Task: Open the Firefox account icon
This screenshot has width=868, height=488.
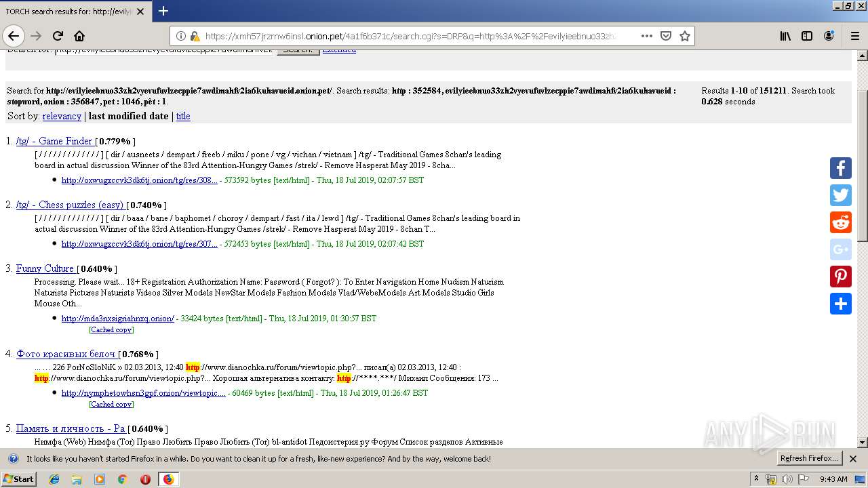Action: pos(829,36)
